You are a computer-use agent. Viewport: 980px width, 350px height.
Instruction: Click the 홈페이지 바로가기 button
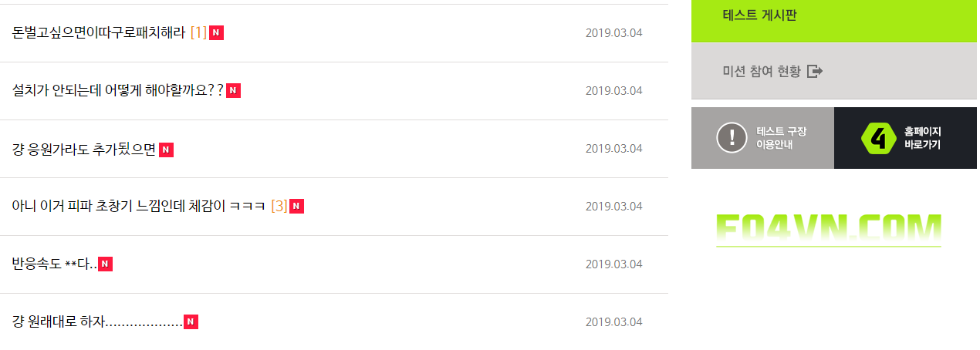pos(905,138)
